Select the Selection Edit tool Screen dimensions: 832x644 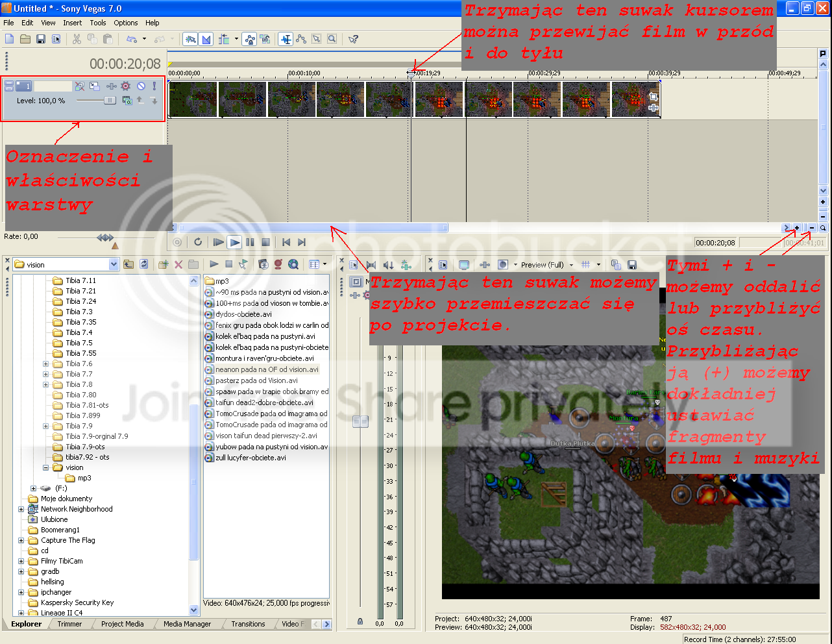click(x=316, y=39)
